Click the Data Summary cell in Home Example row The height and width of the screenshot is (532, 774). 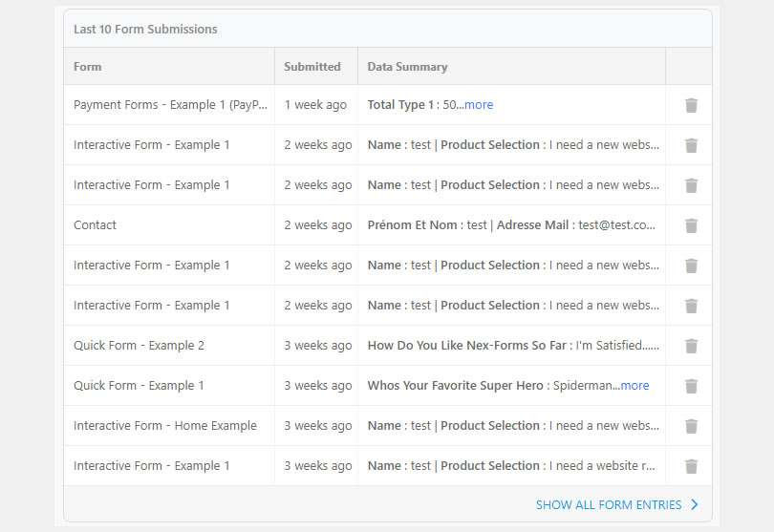pyautogui.click(x=511, y=425)
